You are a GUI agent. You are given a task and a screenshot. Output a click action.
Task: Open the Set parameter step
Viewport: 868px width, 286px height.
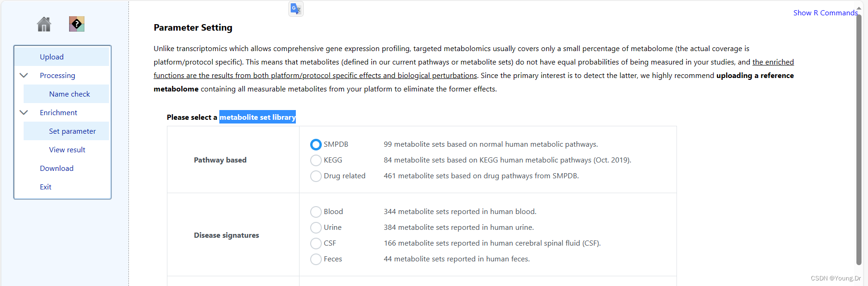pos(72,131)
